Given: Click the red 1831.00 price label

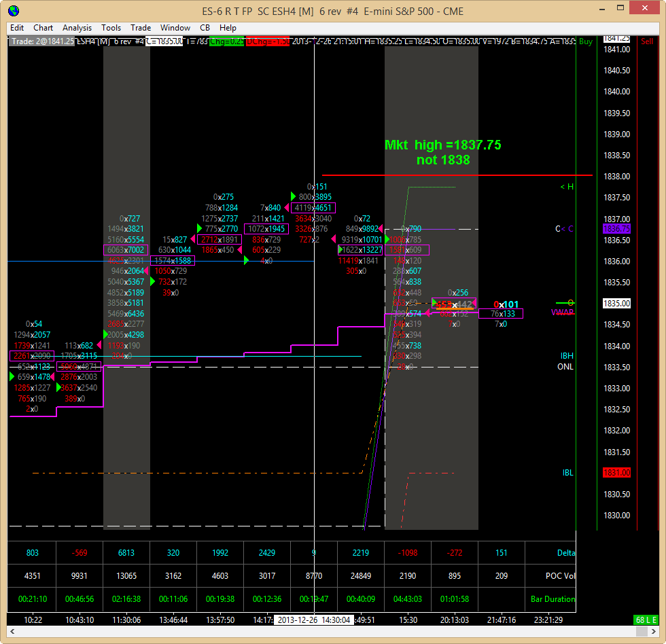Looking at the screenshot, I should (617, 473).
